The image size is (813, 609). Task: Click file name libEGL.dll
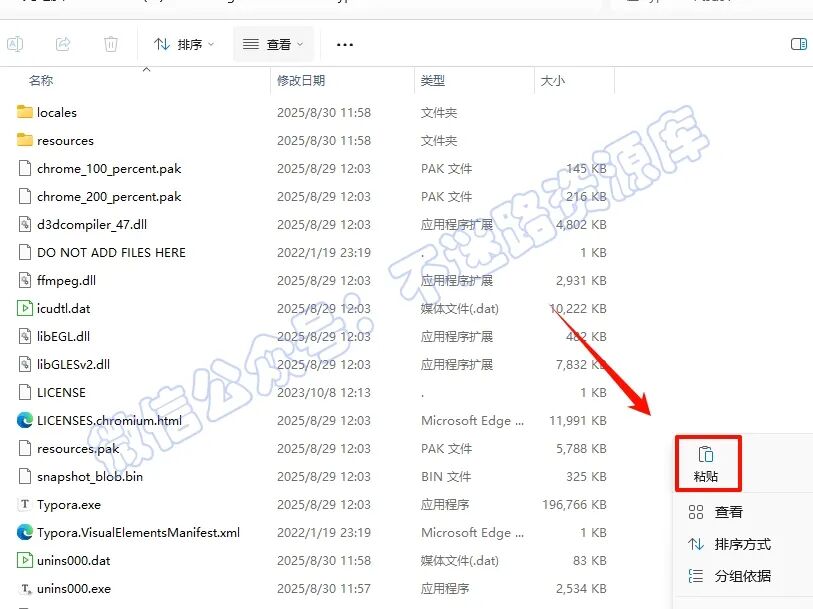[63, 336]
